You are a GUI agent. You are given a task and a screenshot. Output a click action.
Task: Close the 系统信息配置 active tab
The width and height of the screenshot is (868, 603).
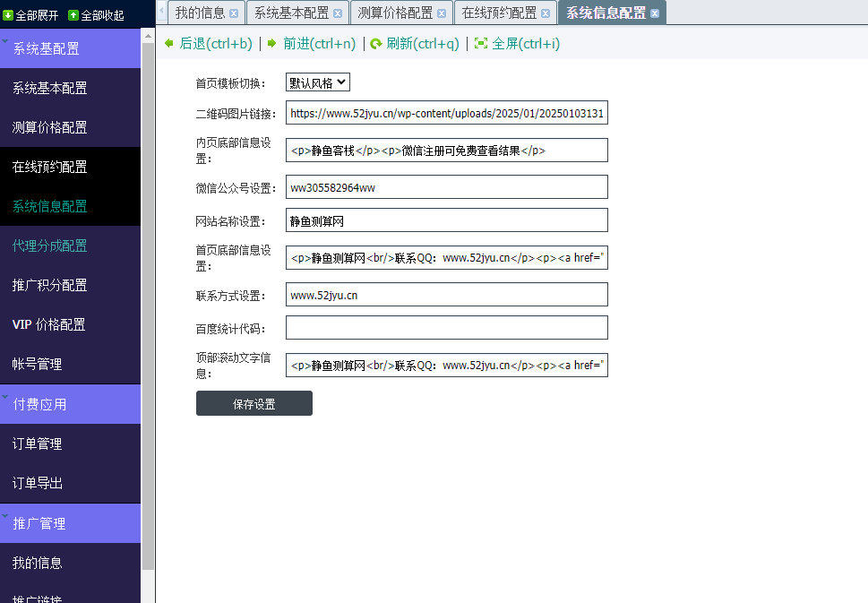655,13
